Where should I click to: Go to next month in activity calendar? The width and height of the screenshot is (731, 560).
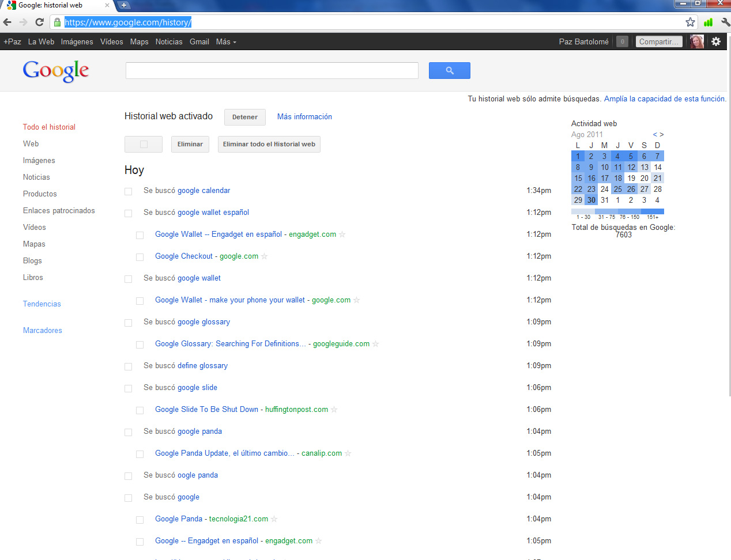pyautogui.click(x=662, y=135)
